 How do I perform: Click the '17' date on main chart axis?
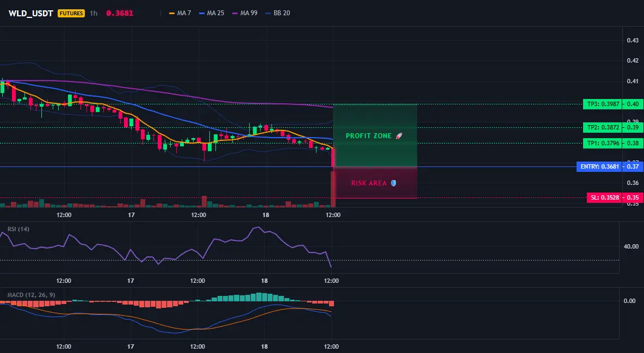(132, 215)
